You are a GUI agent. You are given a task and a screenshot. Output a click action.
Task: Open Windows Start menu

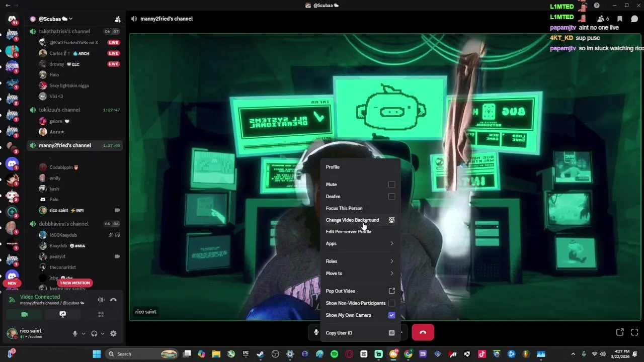point(97,354)
